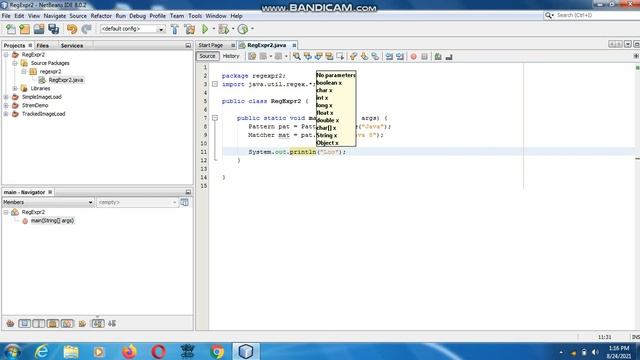This screenshot has height=360, width=640.
Task: Click the Undo toolbar icon
Action: coord(72,29)
